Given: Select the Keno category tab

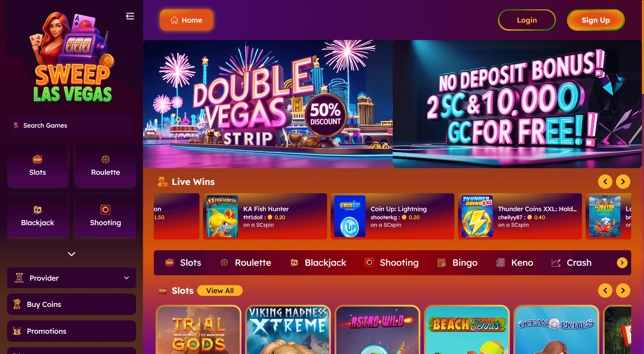Looking at the screenshot, I should (515, 263).
